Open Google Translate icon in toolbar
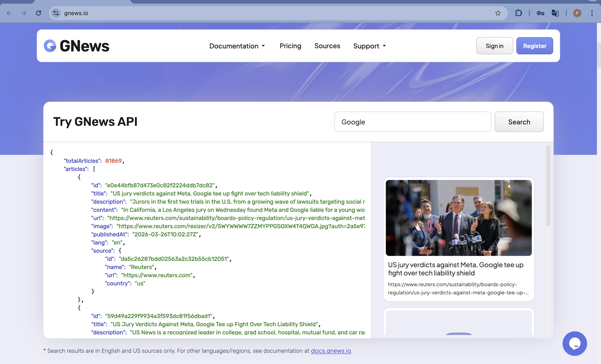Image resolution: width=601 pixels, height=364 pixels. [x=555, y=13]
